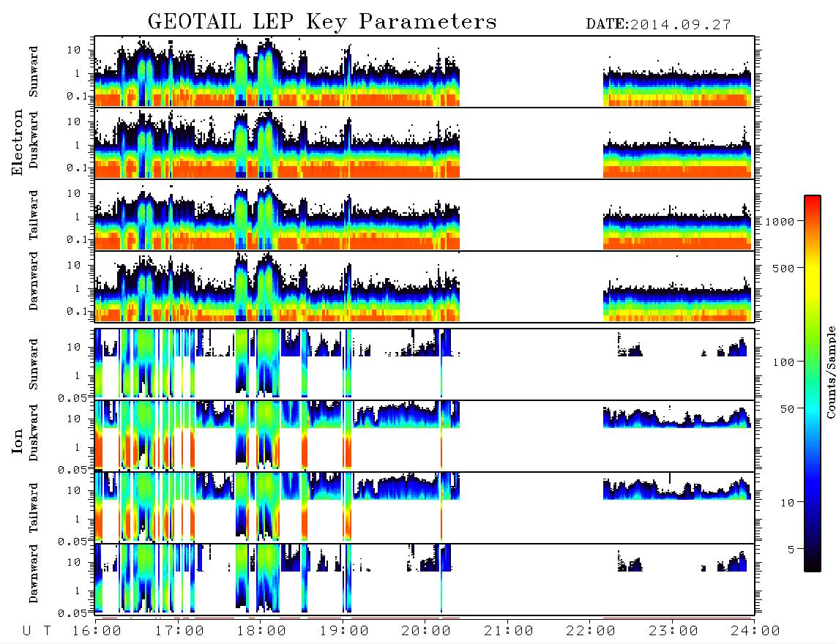Click the Ion Dawnward spectrogram panel
The height and width of the screenshot is (644, 836).
coord(425,579)
